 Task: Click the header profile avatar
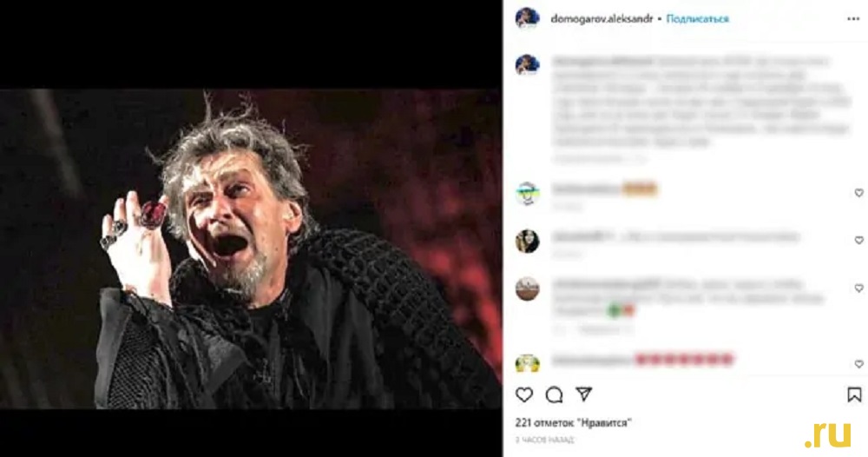click(x=527, y=18)
